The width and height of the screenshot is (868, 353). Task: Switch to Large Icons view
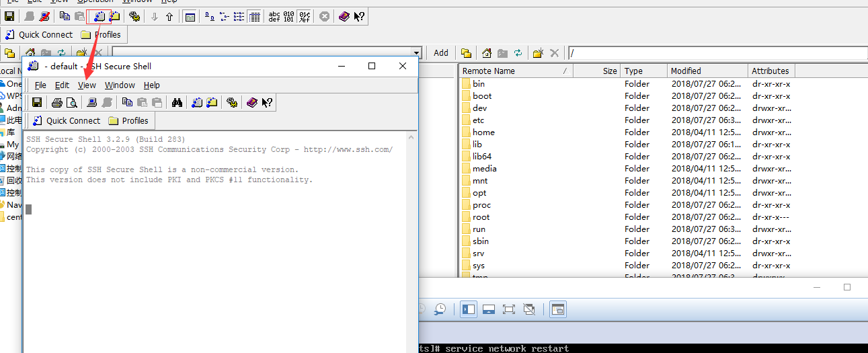click(210, 16)
